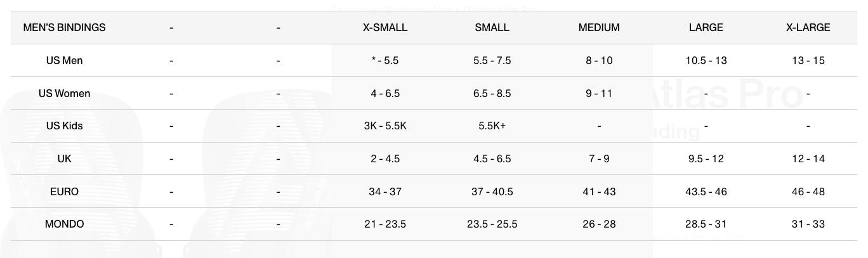Click the MEDIUM column header
Image resolution: width=868 pixels, height=258 pixels.
[x=599, y=28]
